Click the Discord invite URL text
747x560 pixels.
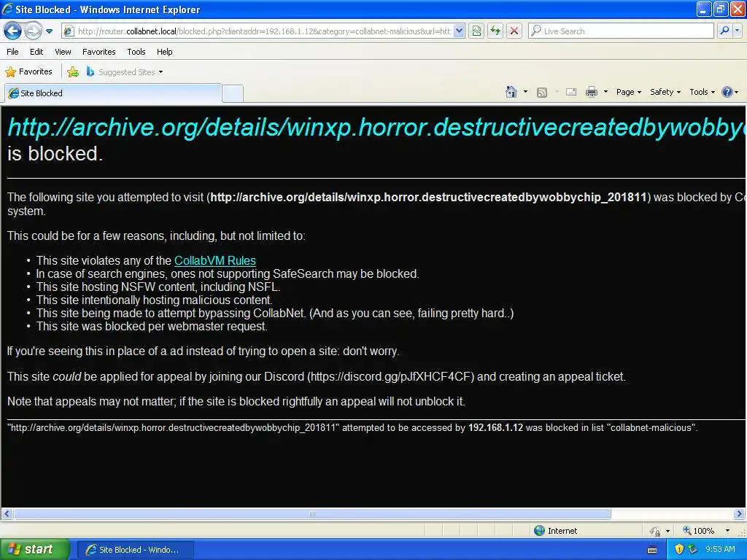(391, 377)
